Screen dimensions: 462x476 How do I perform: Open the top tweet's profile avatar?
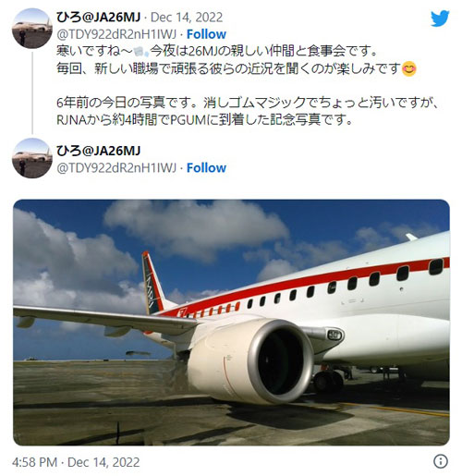click(x=32, y=29)
